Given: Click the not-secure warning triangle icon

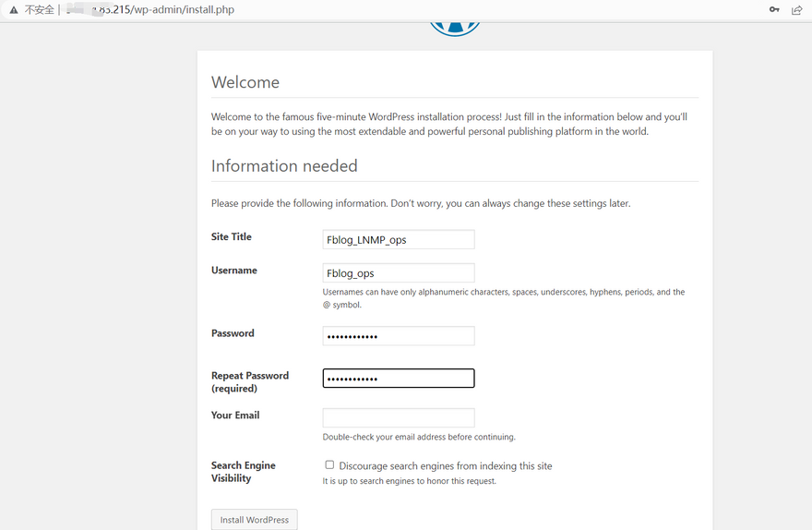Looking at the screenshot, I should coord(14,10).
